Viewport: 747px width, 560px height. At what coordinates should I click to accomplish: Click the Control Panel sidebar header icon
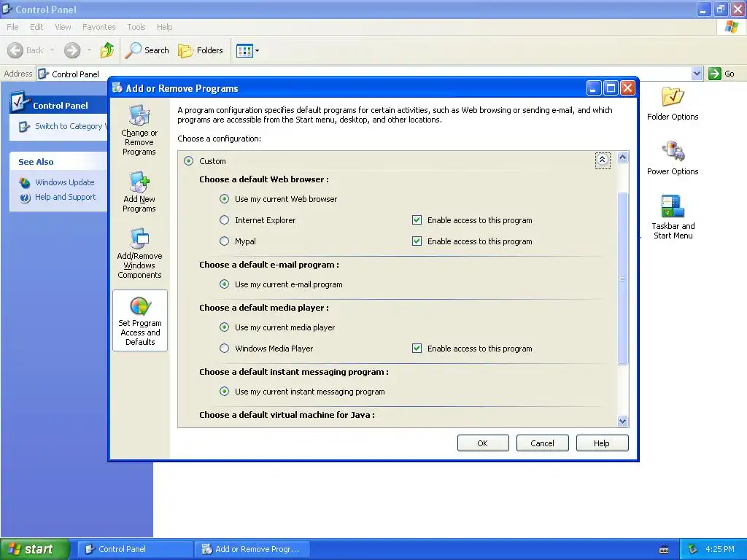[x=19, y=102]
